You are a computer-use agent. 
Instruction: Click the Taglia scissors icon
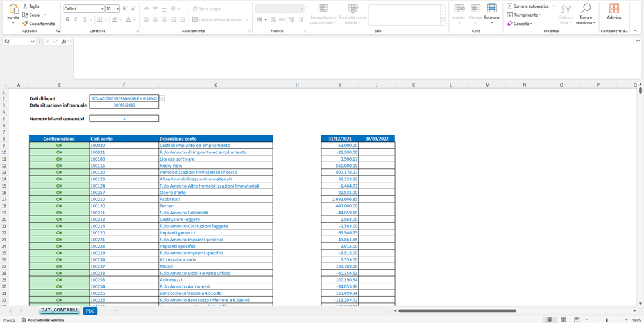click(x=26, y=6)
